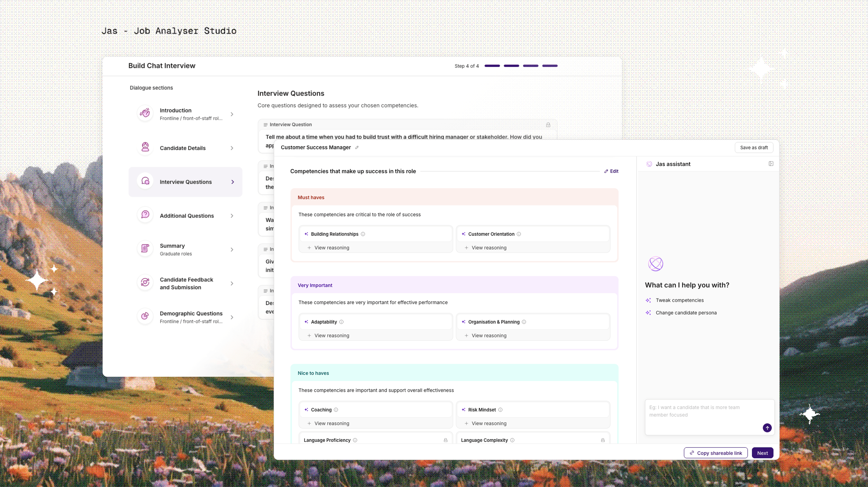Click the sparkle icon on Building Relationships card

click(x=306, y=234)
